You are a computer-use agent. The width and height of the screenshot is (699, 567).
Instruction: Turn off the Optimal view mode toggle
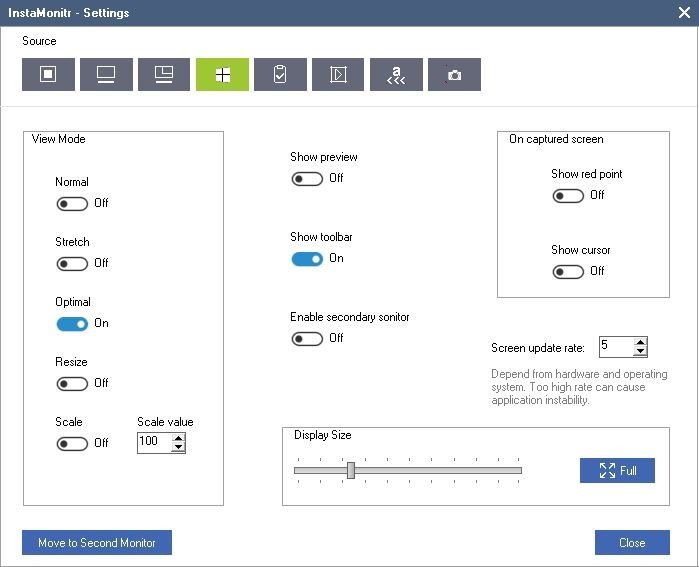[72, 324]
